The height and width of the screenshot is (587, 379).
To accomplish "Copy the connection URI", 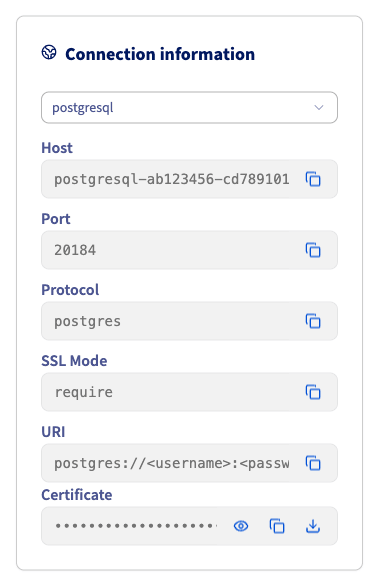I will pos(313,463).
